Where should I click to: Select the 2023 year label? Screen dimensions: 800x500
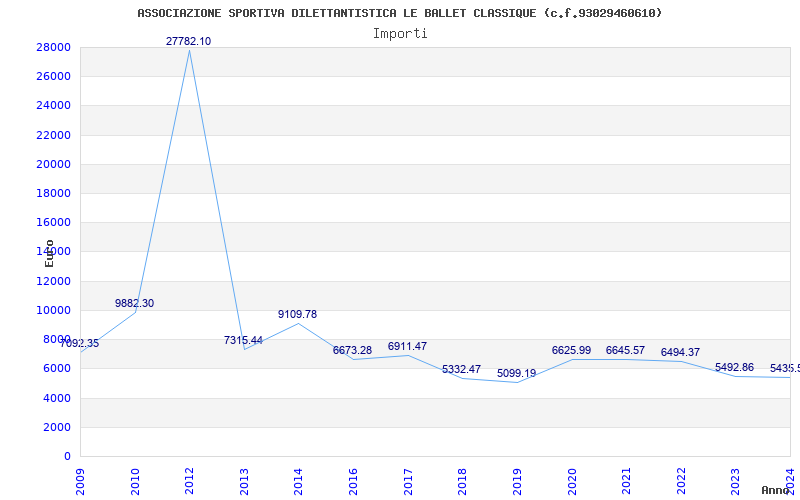(735, 482)
